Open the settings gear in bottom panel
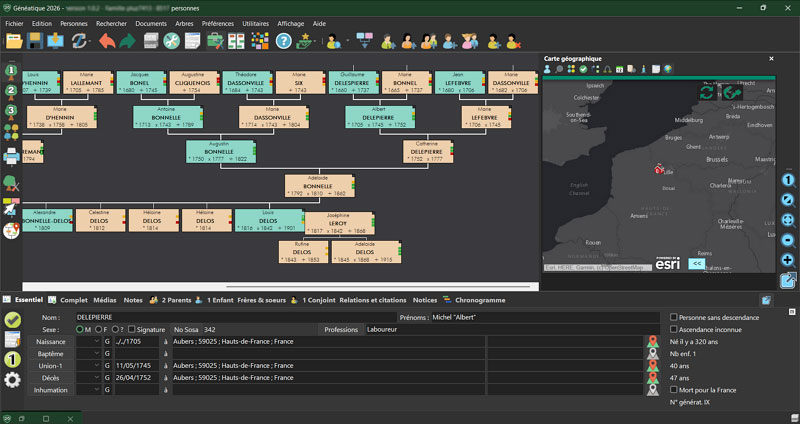This screenshot has height=424, width=800. click(12, 380)
